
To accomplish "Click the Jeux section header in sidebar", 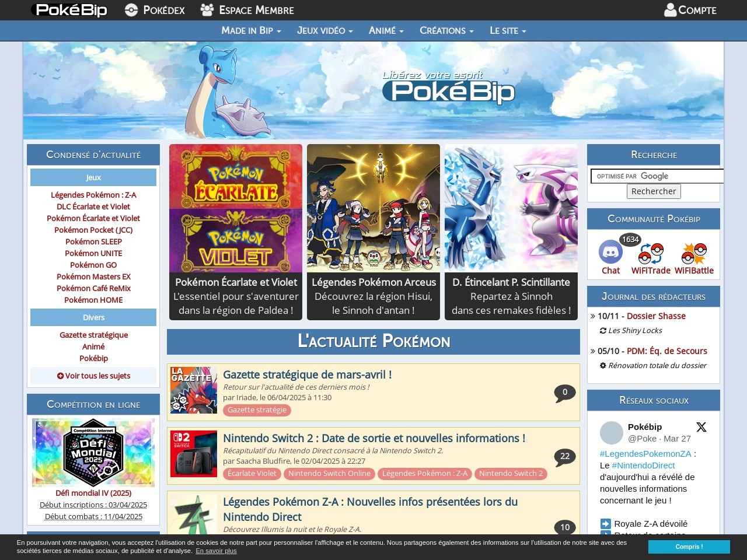I will point(93,177).
